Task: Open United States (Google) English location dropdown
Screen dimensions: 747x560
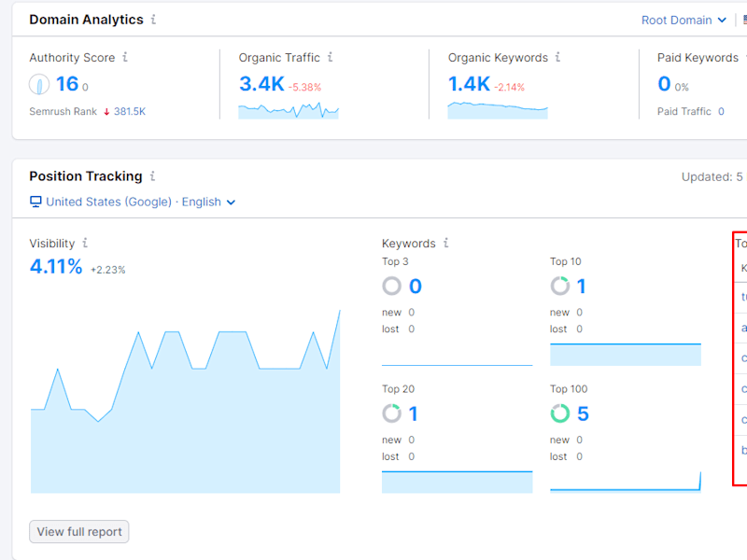Action: tap(133, 202)
